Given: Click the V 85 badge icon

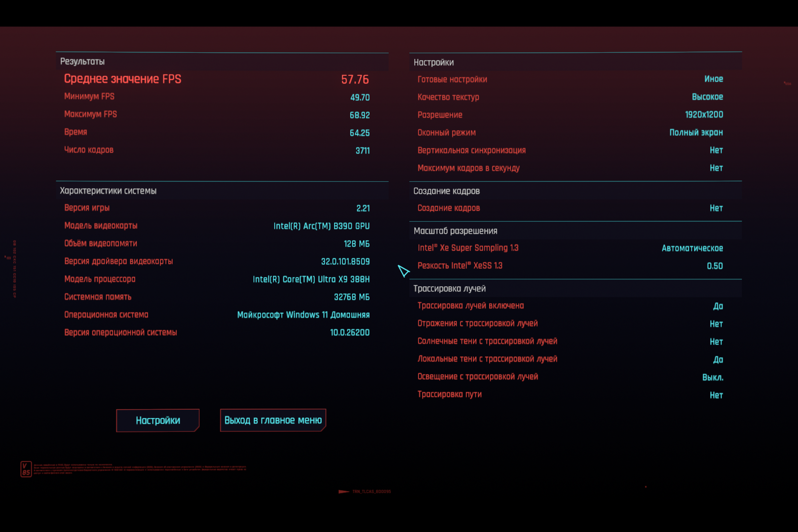Looking at the screenshot, I should tap(26, 469).
